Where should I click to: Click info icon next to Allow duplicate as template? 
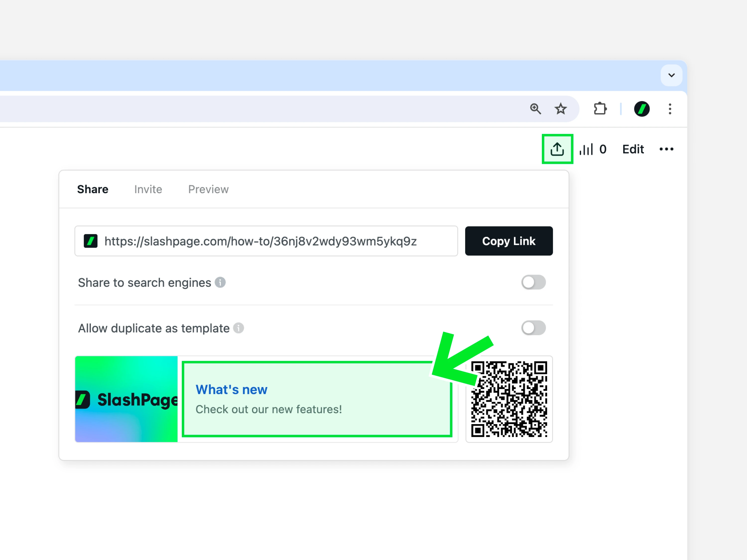point(239,328)
